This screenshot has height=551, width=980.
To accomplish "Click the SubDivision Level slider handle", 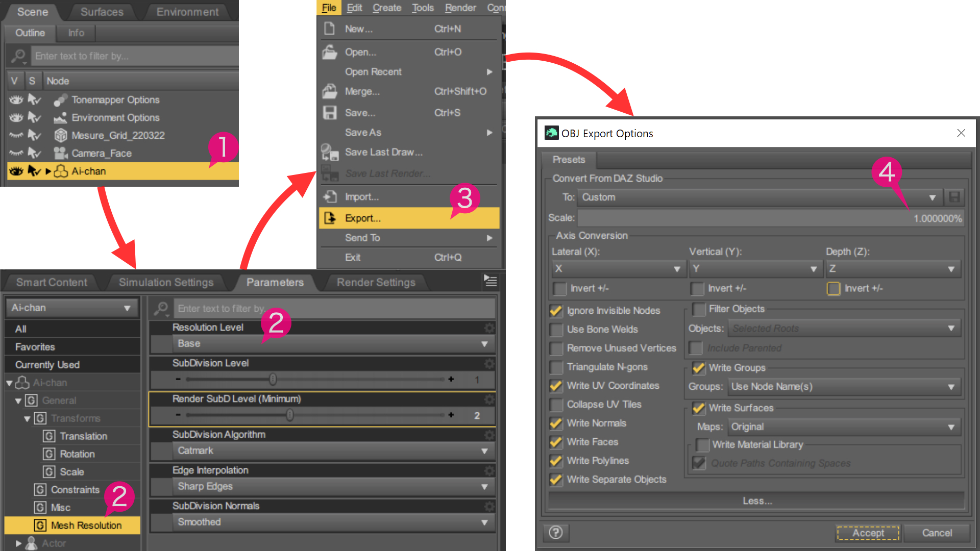I will (273, 380).
